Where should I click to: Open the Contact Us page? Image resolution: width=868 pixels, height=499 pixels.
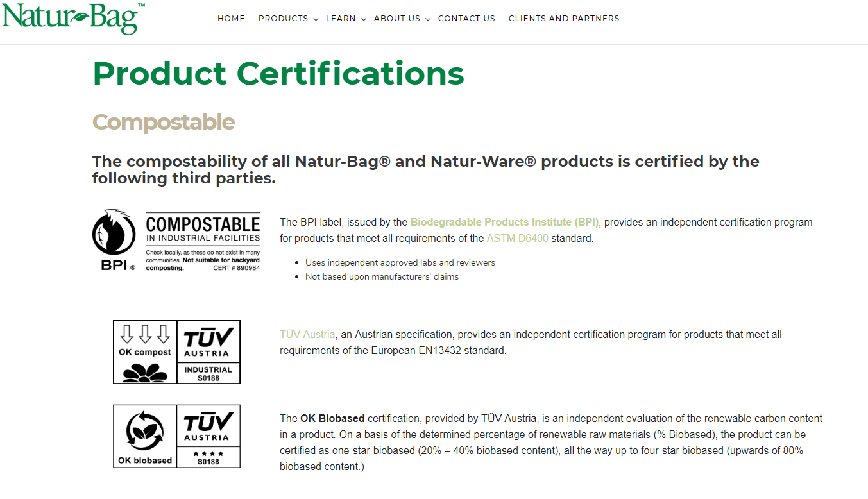(466, 19)
